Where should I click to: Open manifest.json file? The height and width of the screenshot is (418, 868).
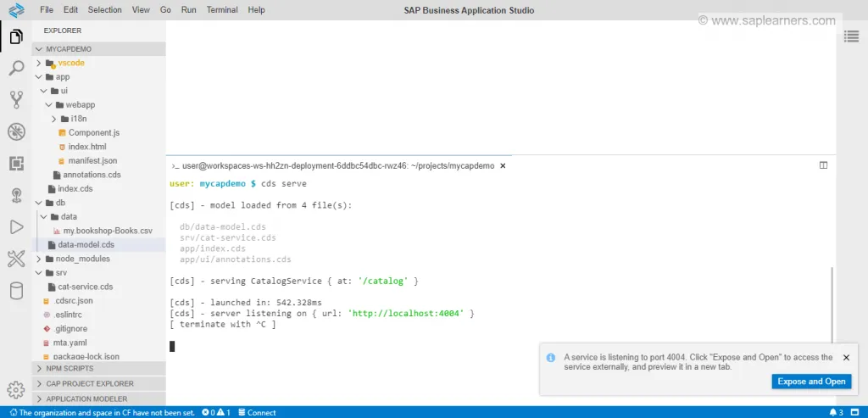tap(98, 160)
